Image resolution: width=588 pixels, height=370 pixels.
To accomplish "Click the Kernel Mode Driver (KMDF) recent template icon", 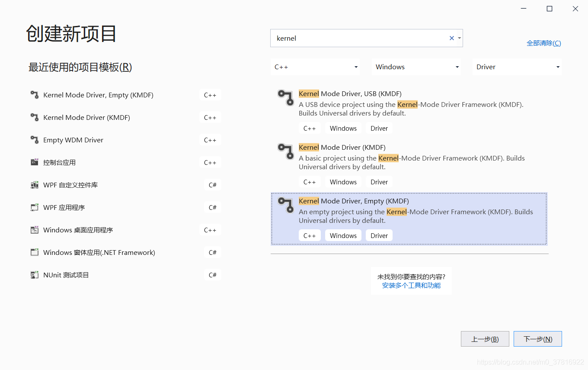I will pyautogui.click(x=35, y=117).
